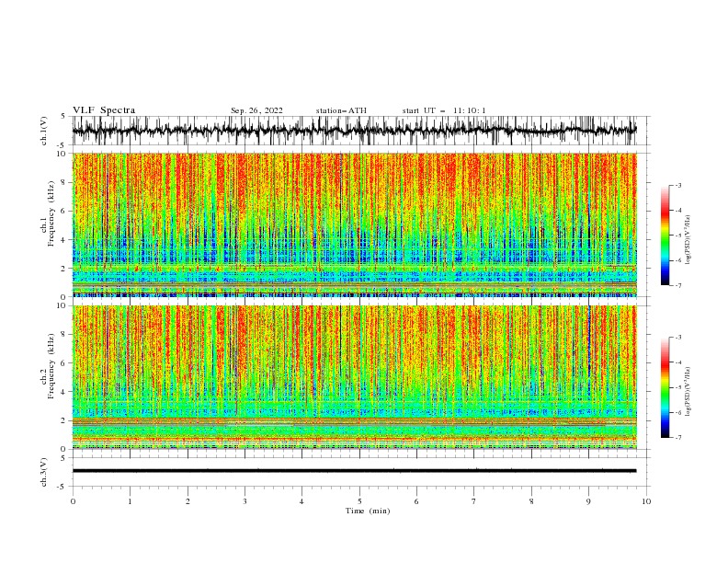Click the '-3' value on ch.1 colorbar
The width and height of the screenshot is (728, 563).
[677, 185]
